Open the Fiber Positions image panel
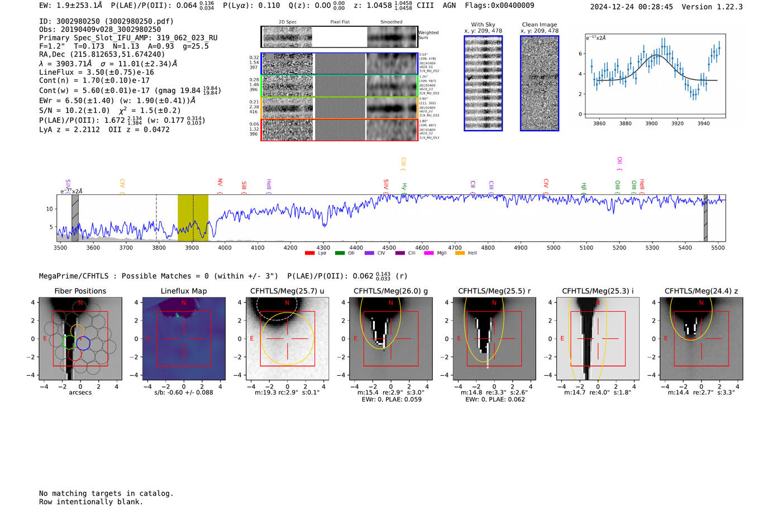This screenshot has width=782, height=532. click(80, 339)
